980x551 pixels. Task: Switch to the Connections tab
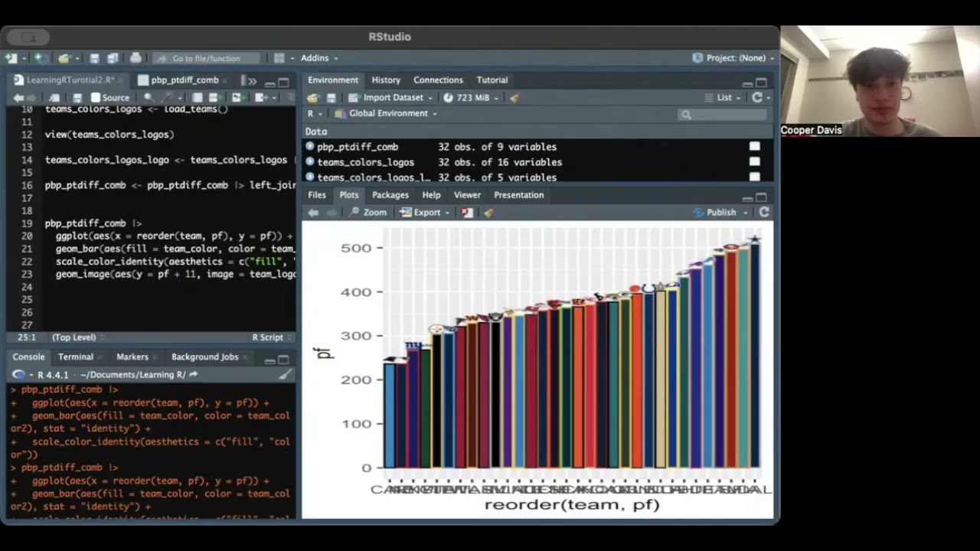pos(438,80)
